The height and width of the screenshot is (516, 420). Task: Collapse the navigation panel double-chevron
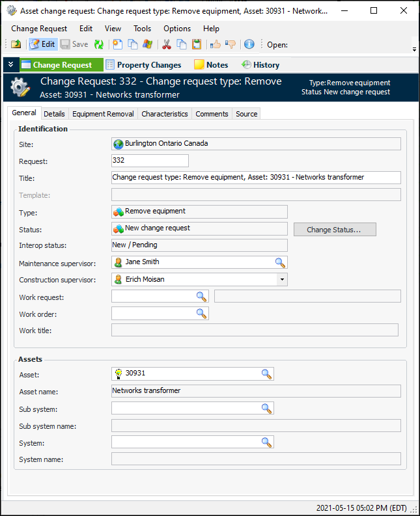click(x=10, y=64)
